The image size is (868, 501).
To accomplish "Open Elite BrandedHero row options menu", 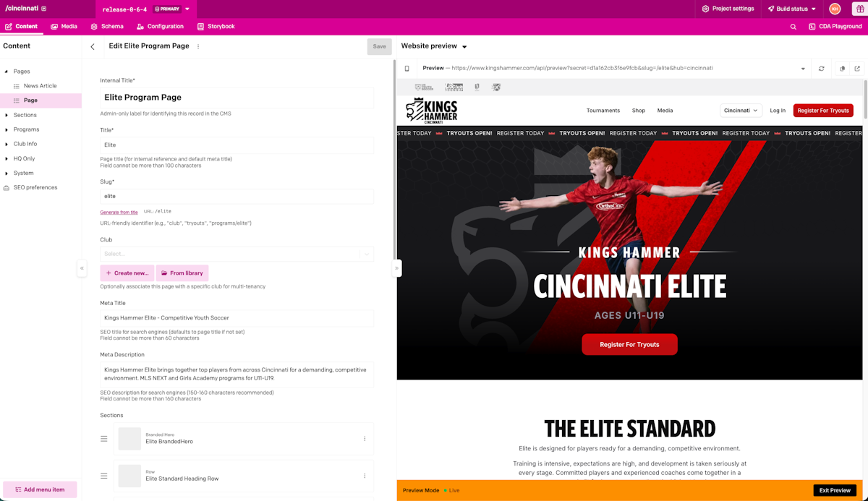I will point(365,439).
